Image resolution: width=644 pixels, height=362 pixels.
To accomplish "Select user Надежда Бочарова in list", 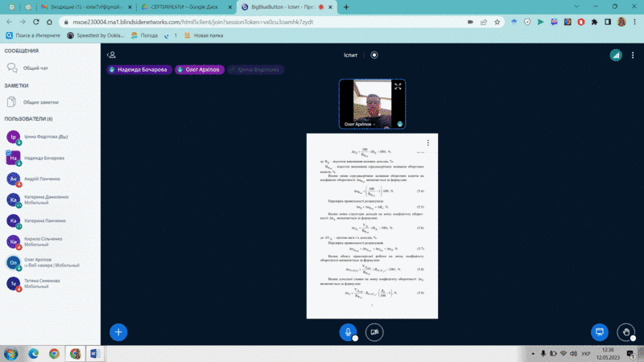I will pos(43,158).
